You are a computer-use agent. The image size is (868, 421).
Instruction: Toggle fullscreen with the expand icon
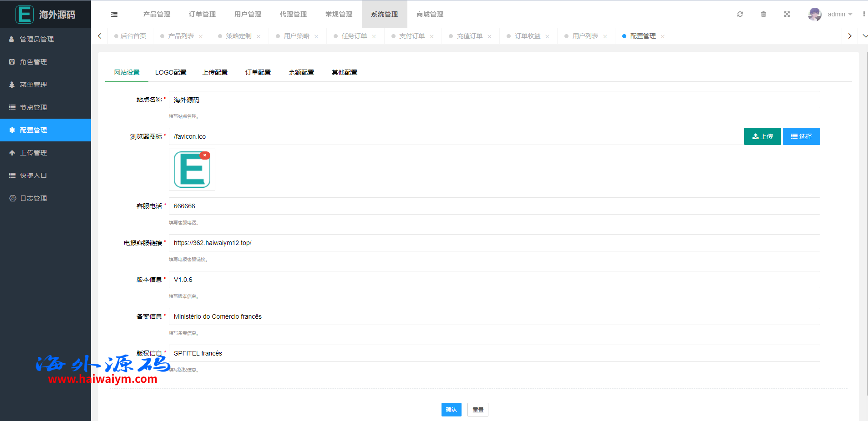click(x=787, y=15)
